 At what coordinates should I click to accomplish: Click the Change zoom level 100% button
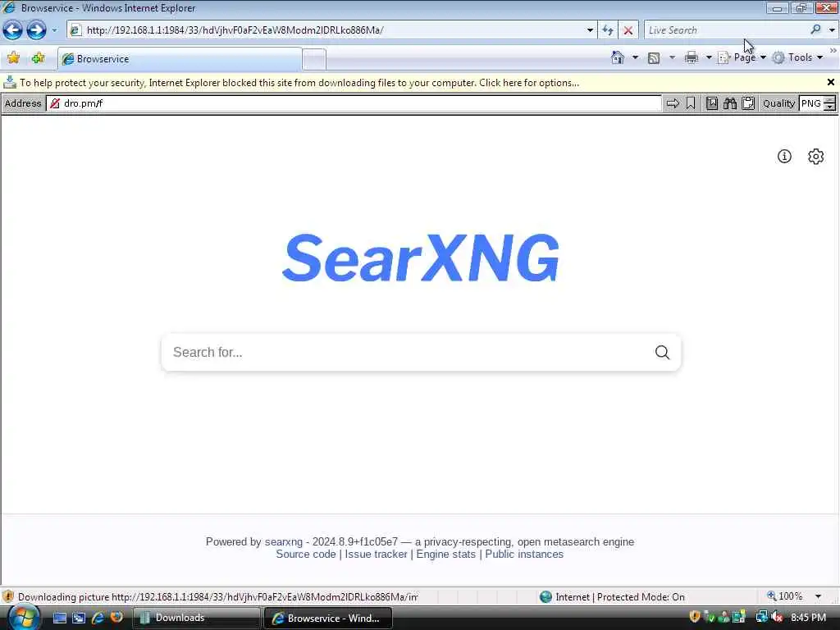point(785,596)
